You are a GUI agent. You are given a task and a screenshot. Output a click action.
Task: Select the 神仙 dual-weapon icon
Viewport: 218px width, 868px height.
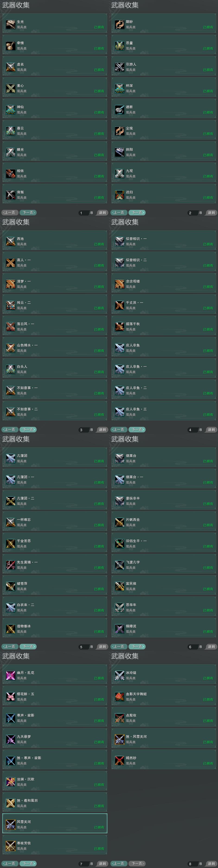10,110
